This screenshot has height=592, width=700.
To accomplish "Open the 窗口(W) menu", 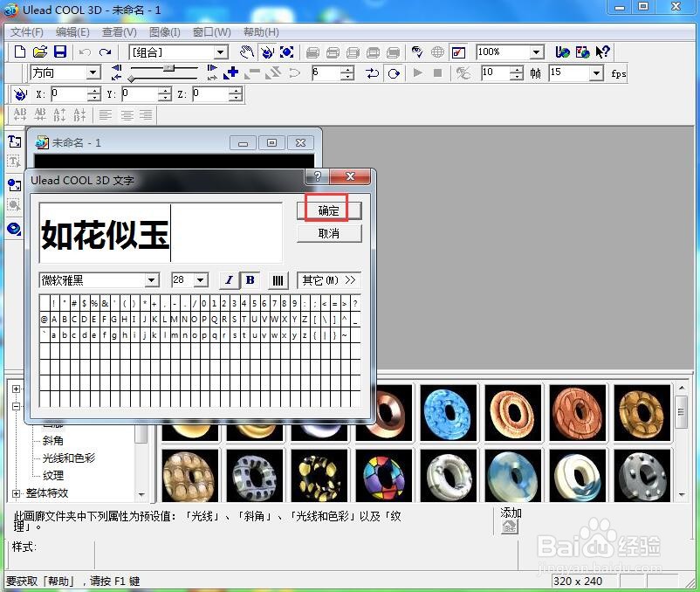I will click(211, 32).
